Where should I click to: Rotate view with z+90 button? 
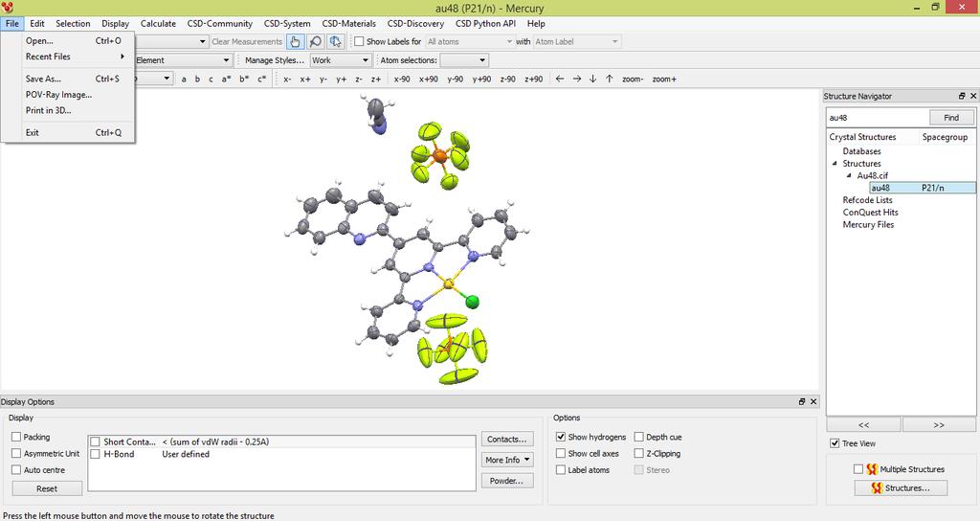pos(533,79)
